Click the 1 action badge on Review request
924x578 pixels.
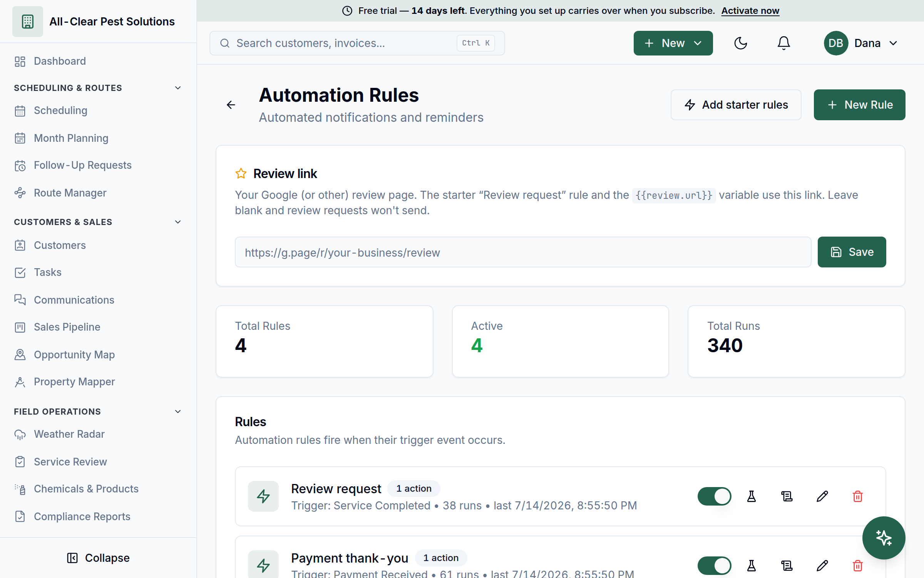pos(414,489)
